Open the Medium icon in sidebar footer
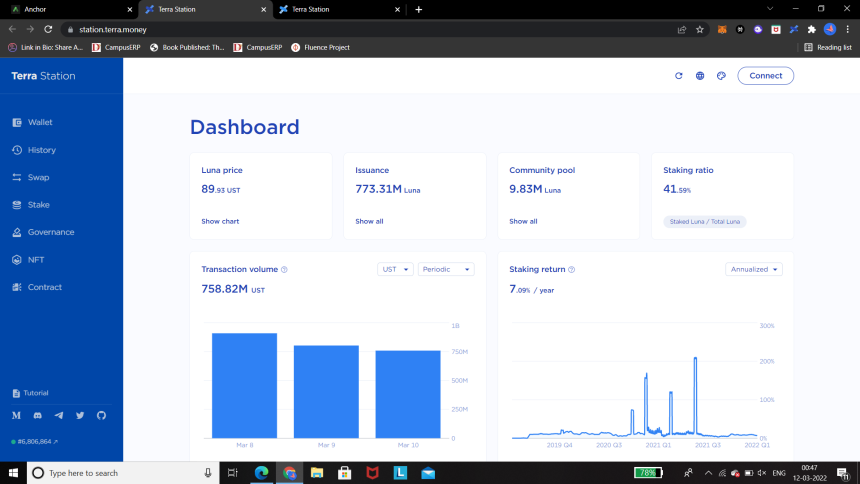860x484 pixels. [16, 415]
